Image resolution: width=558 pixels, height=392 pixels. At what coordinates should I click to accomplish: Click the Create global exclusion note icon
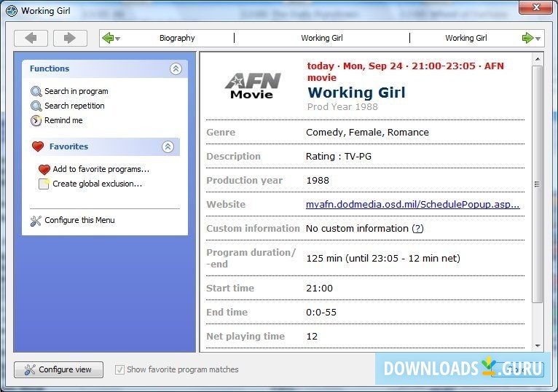(x=44, y=184)
